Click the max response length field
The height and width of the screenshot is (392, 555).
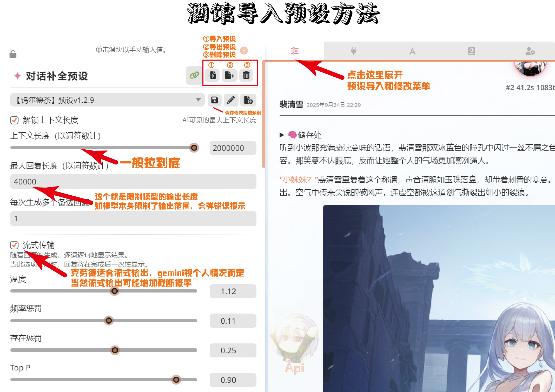(x=133, y=182)
